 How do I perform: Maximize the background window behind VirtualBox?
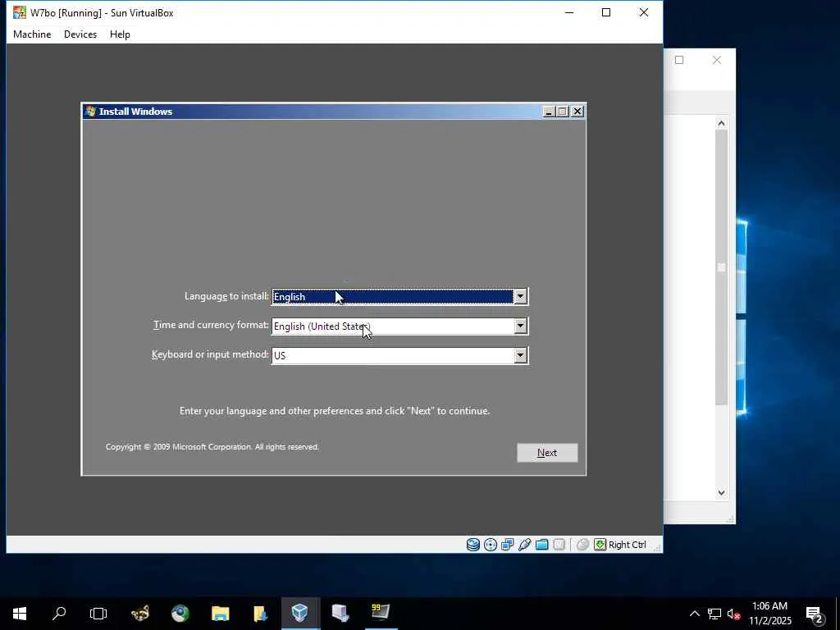pyautogui.click(x=679, y=60)
